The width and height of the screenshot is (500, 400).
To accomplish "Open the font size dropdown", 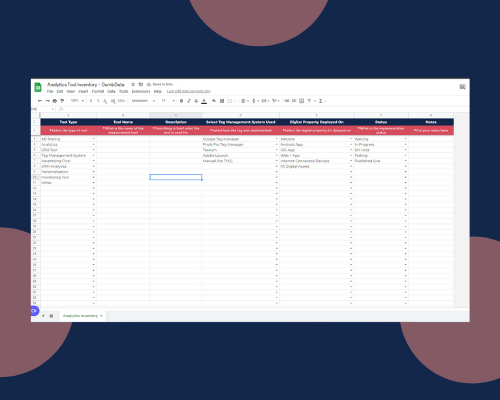I will tap(168, 101).
